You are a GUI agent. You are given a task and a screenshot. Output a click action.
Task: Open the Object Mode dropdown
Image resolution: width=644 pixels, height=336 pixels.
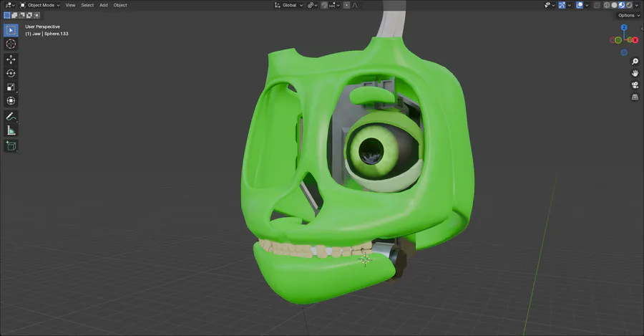coord(40,5)
